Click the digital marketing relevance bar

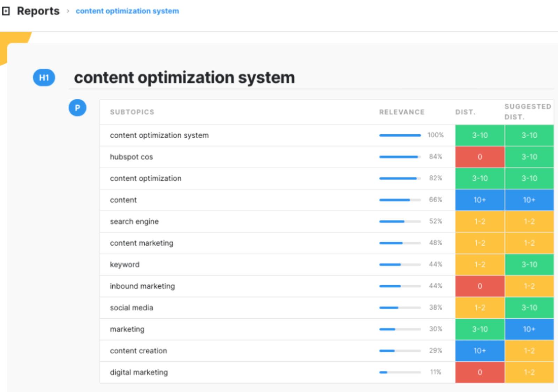(400, 372)
